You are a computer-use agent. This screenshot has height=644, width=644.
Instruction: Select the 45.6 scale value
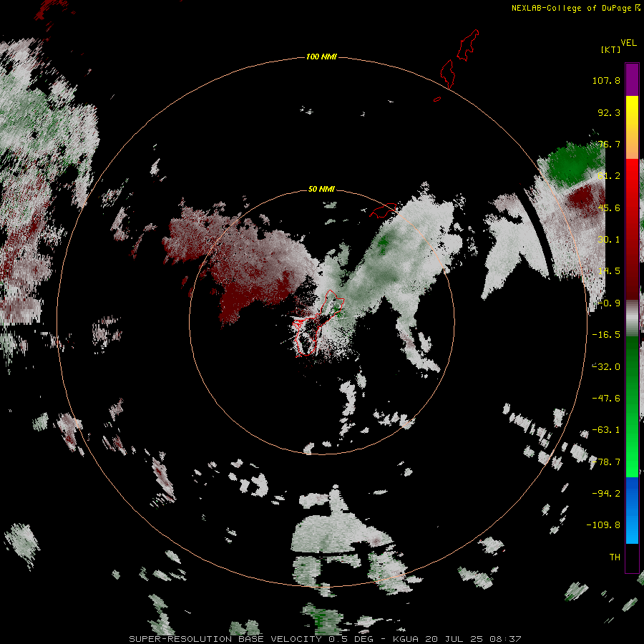click(609, 208)
